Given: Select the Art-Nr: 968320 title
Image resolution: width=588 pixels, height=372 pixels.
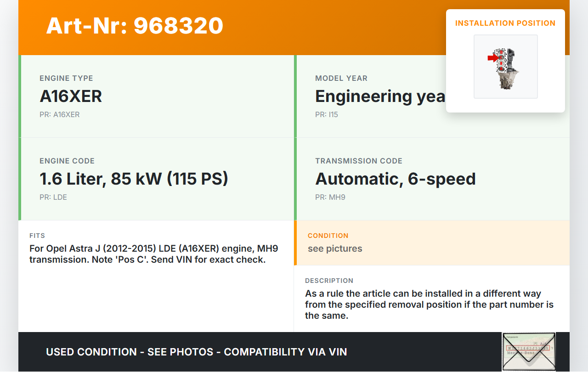Looking at the screenshot, I should [x=135, y=26].
